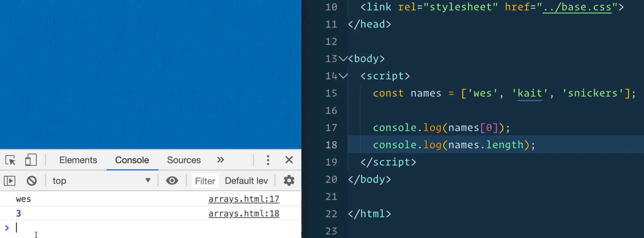Viewport: 644px width, 238px height.
Task: Open the Sources tab
Action: [x=184, y=160]
